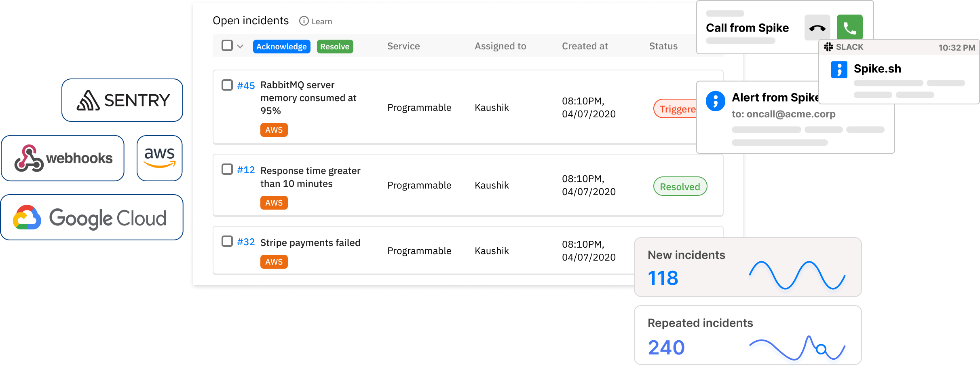Image resolution: width=980 pixels, height=367 pixels.
Task: Click the Resolve button
Action: tap(335, 46)
